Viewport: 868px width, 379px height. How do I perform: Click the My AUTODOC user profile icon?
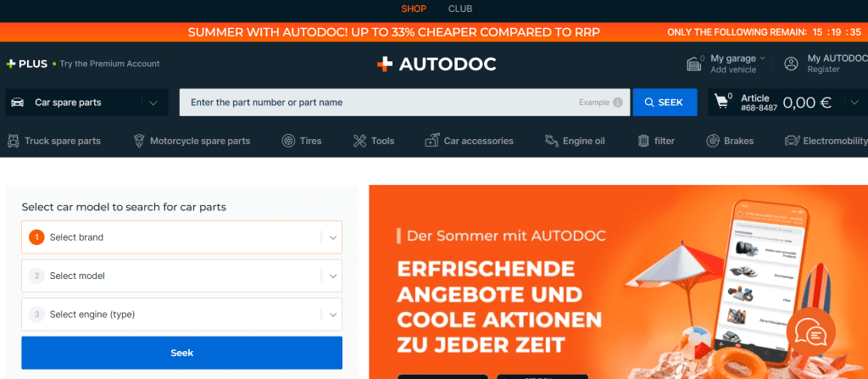coord(791,64)
